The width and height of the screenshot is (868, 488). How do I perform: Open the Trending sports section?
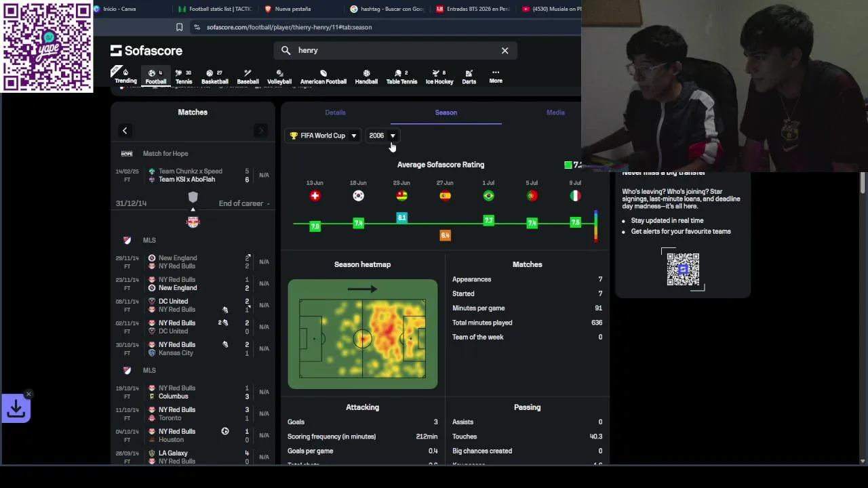click(125, 76)
